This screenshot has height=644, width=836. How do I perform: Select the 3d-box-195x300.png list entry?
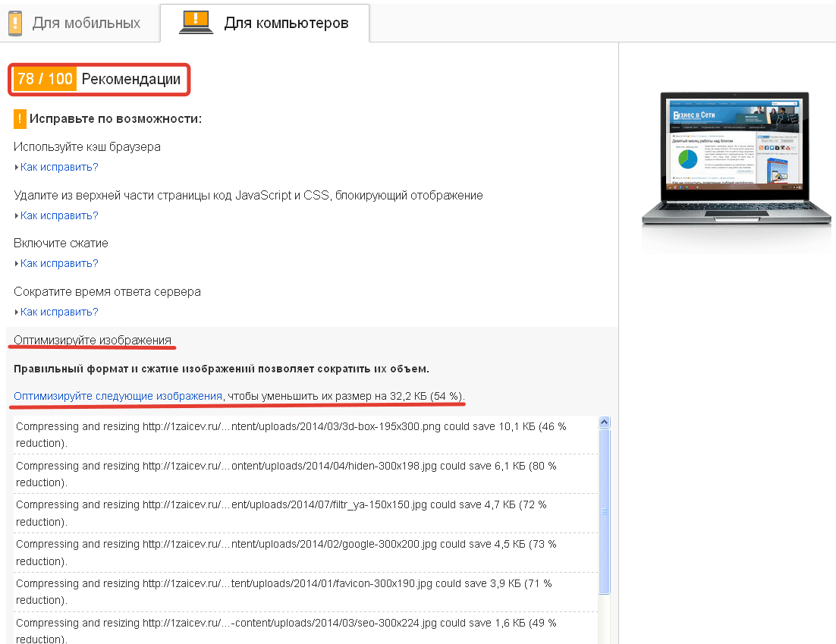tap(291, 435)
